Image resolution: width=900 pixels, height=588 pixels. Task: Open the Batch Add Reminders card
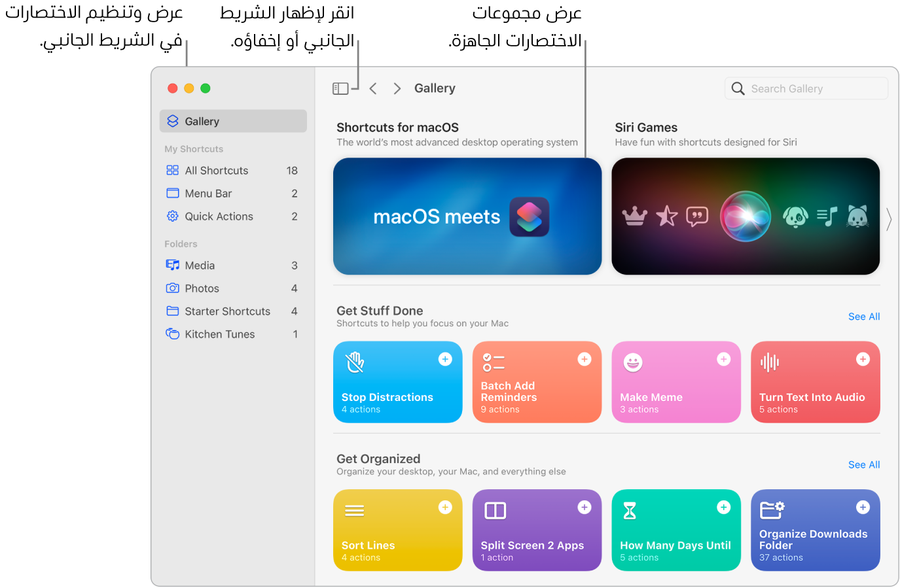537,382
